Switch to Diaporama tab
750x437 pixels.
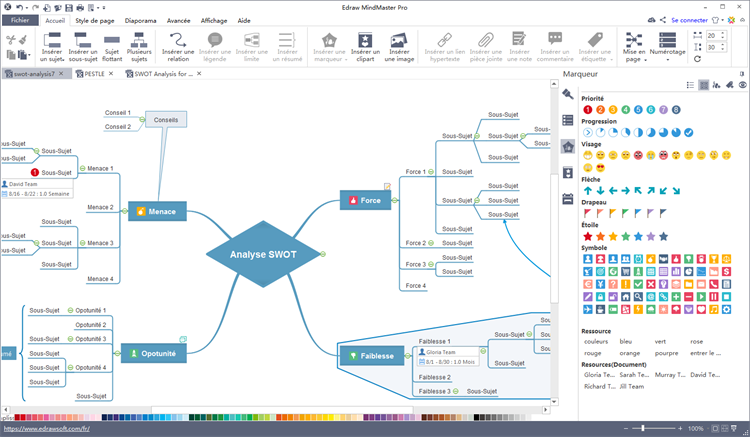click(x=141, y=21)
